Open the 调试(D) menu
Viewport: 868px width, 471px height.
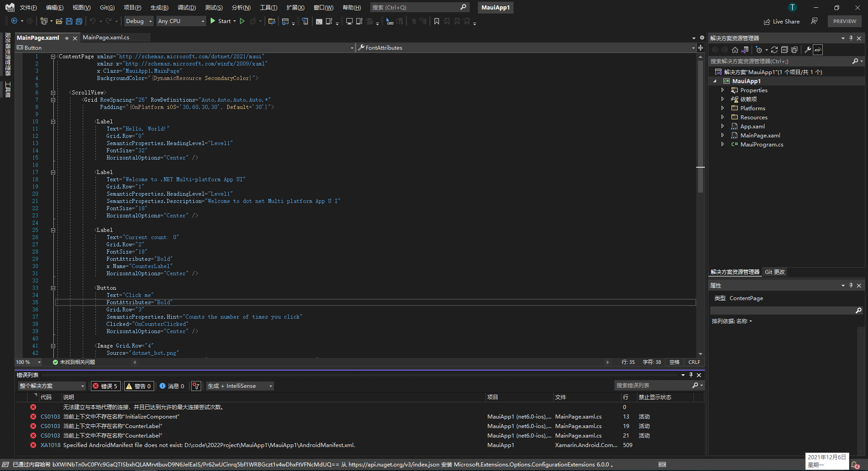coord(187,8)
